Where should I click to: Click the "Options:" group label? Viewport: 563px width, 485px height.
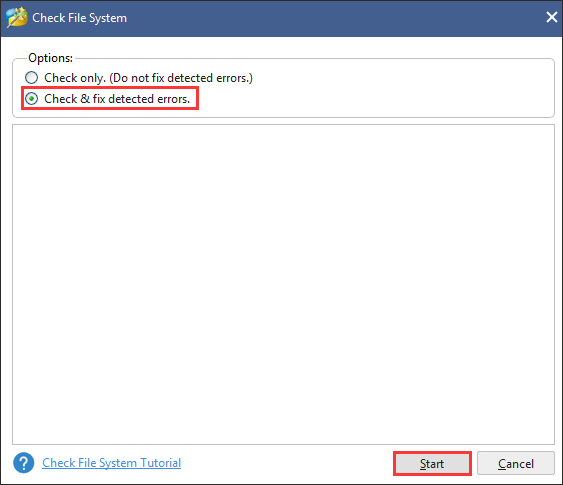click(51, 58)
